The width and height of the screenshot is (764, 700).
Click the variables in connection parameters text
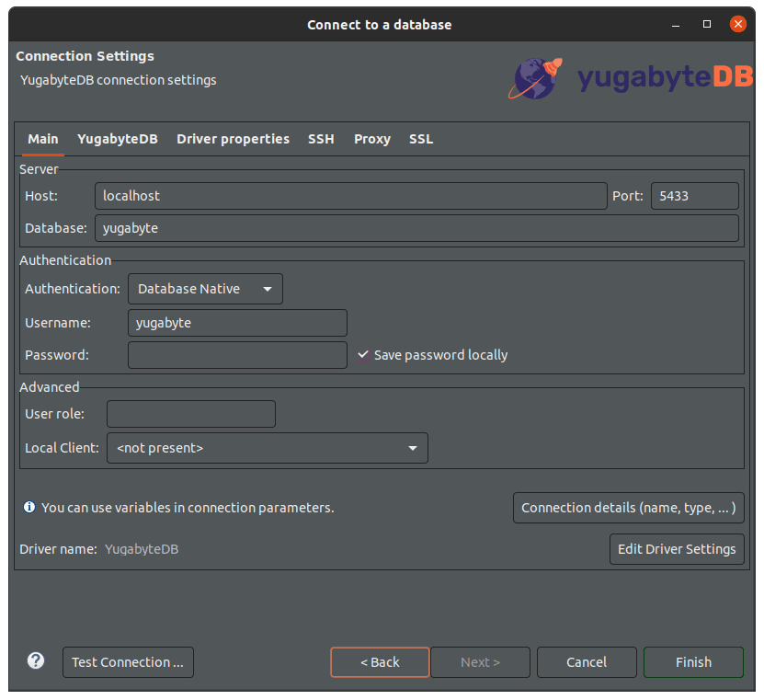coord(188,508)
